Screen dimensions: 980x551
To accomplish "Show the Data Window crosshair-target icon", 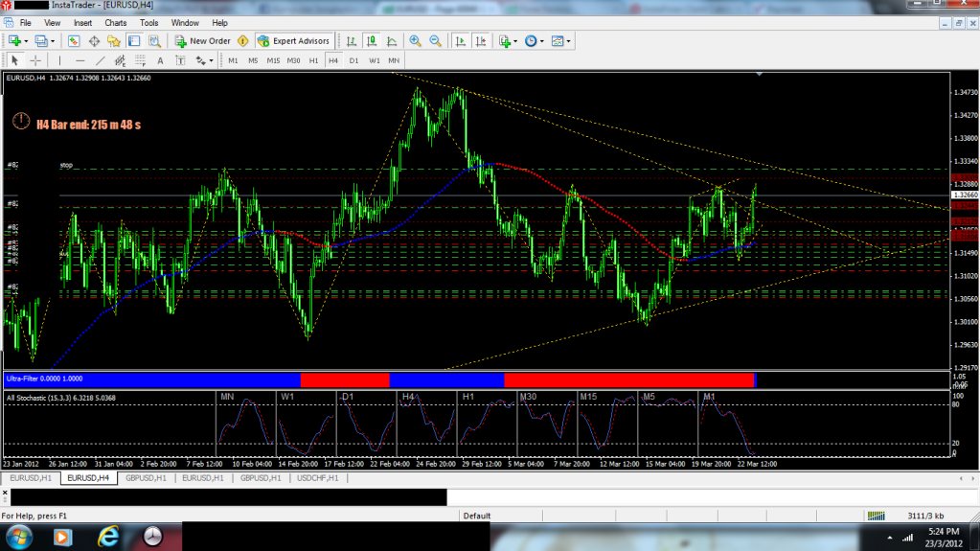I will 94,41.
